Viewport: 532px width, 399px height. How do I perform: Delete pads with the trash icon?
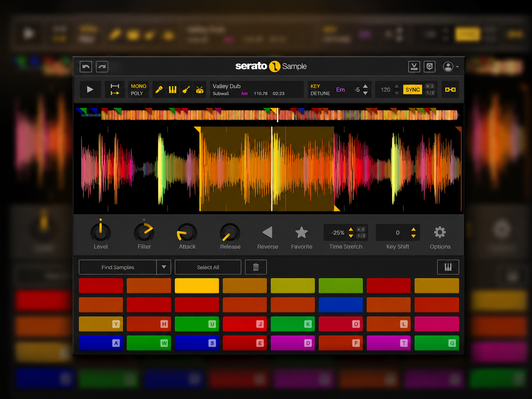(256, 267)
